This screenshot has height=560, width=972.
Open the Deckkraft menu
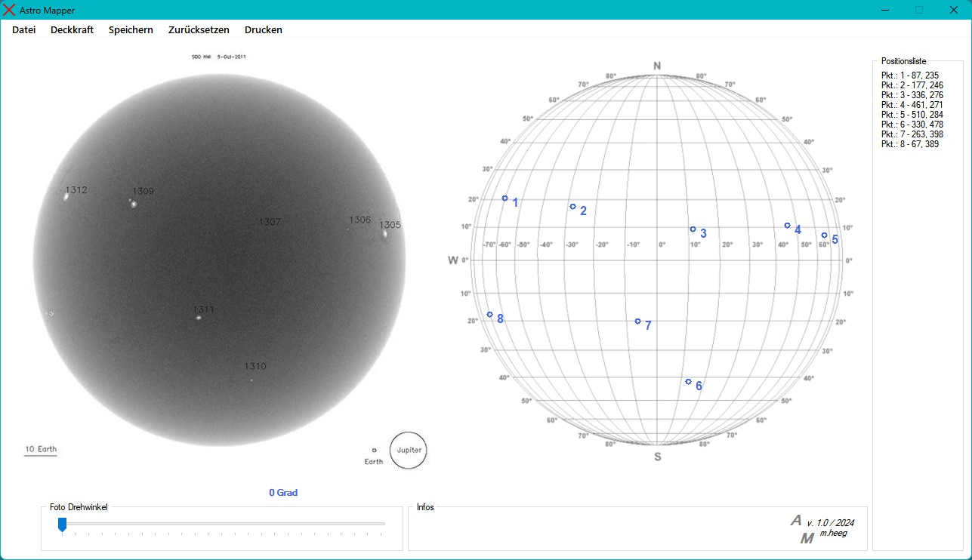tap(72, 30)
